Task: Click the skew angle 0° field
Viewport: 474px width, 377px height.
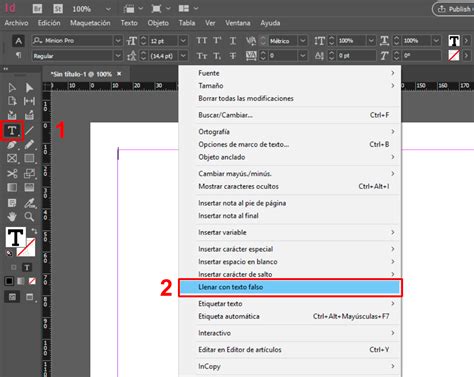Action: click(421, 56)
